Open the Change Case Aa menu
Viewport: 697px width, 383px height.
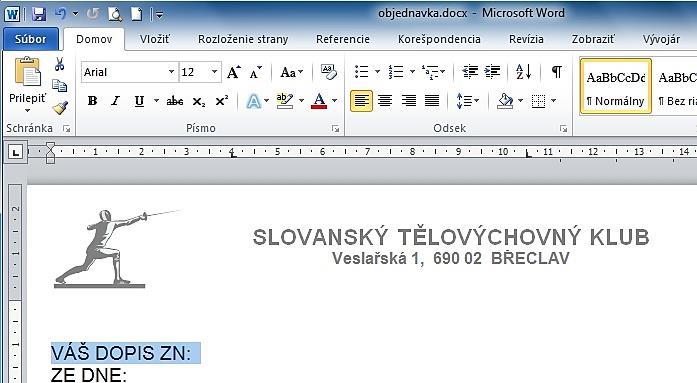(292, 72)
